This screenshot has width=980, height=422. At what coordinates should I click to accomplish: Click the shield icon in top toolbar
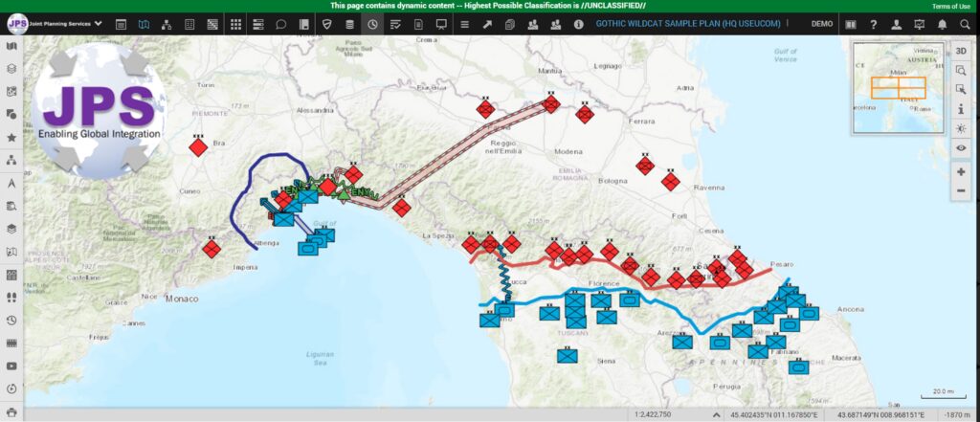pos(326,23)
